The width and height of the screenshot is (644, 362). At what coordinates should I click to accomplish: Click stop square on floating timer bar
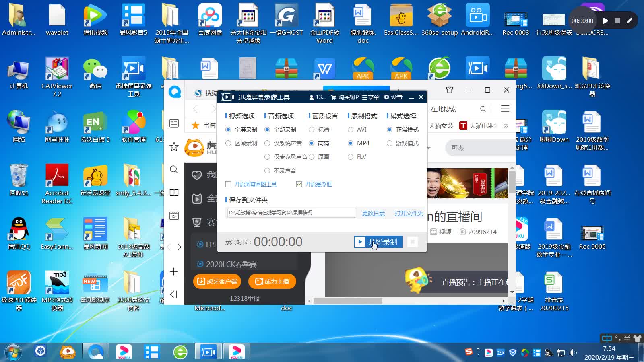tap(617, 21)
